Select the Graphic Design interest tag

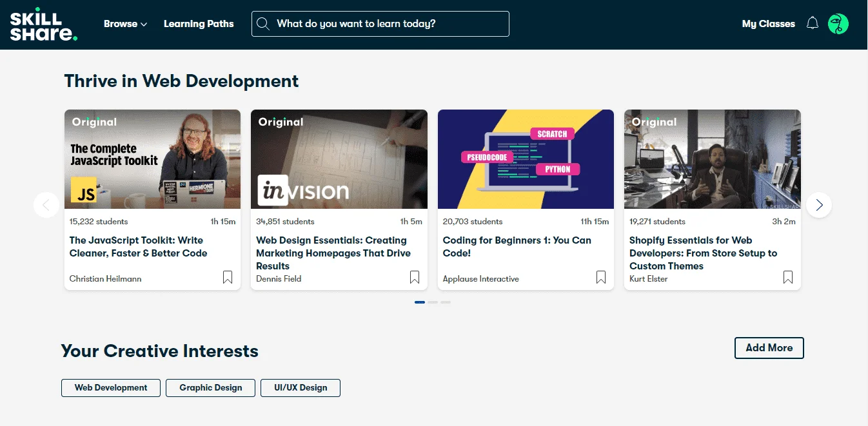pyautogui.click(x=211, y=388)
